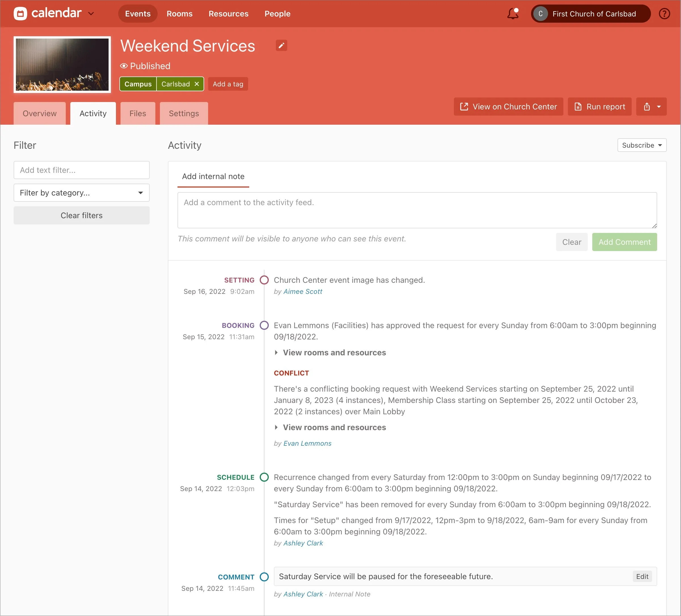Click the calendar app logo icon
The height and width of the screenshot is (616, 681).
[20, 14]
